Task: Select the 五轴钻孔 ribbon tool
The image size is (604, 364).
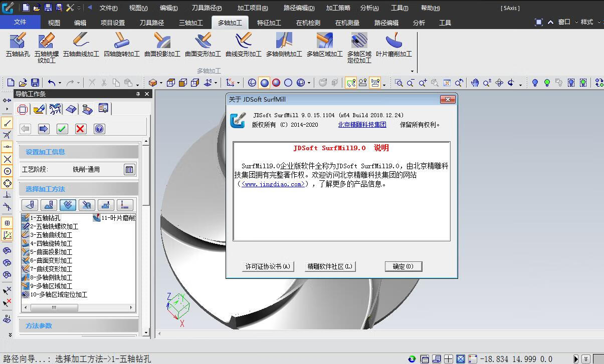Action: 18,45
